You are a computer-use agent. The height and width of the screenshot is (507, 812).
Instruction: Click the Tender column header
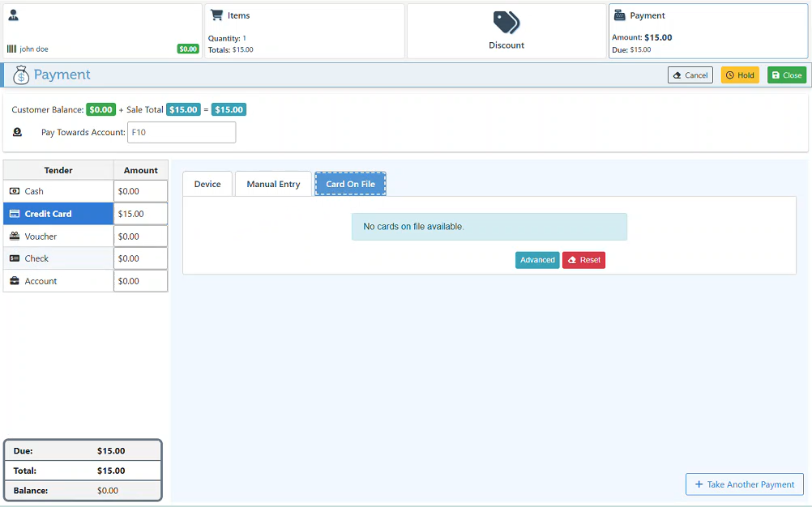pyautogui.click(x=58, y=170)
